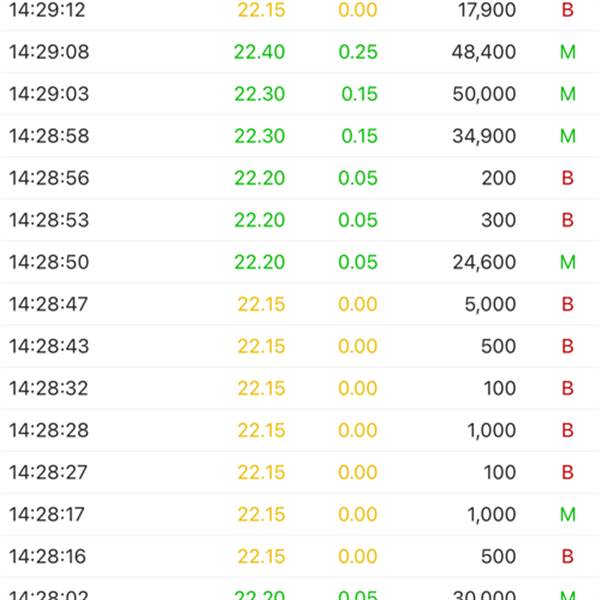Tap the B marker on 14:28:16 row
The height and width of the screenshot is (600, 600).
pos(568,556)
